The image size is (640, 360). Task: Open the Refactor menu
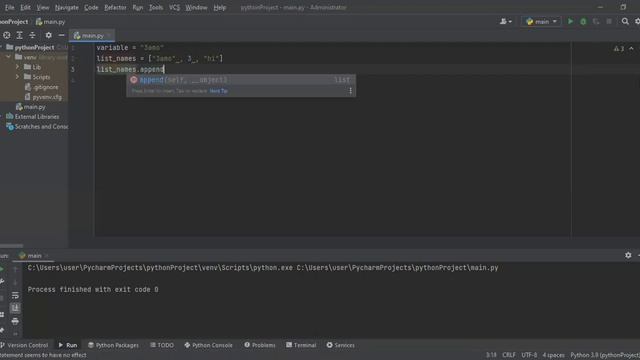pyautogui.click(x=115, y=7)
